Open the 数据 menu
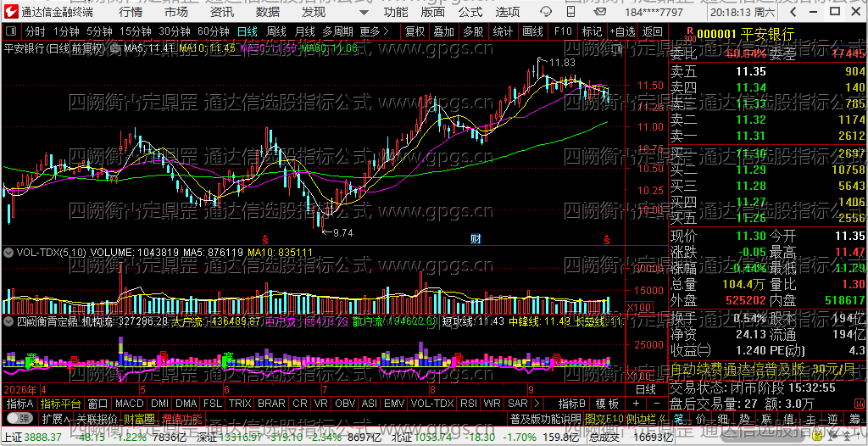Screen dimensions: 868x446 pyautogui.click(x=268, y=12)
